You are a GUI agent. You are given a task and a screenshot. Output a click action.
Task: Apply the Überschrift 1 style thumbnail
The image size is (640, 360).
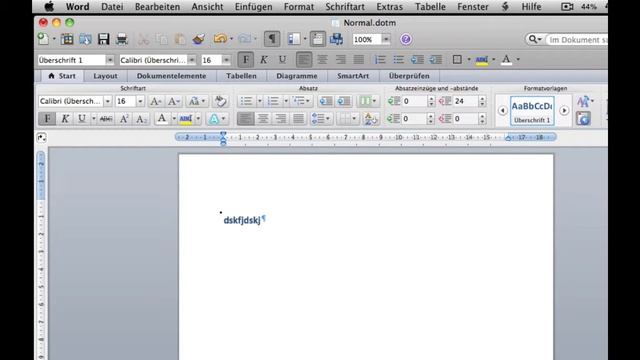point(532,111)
